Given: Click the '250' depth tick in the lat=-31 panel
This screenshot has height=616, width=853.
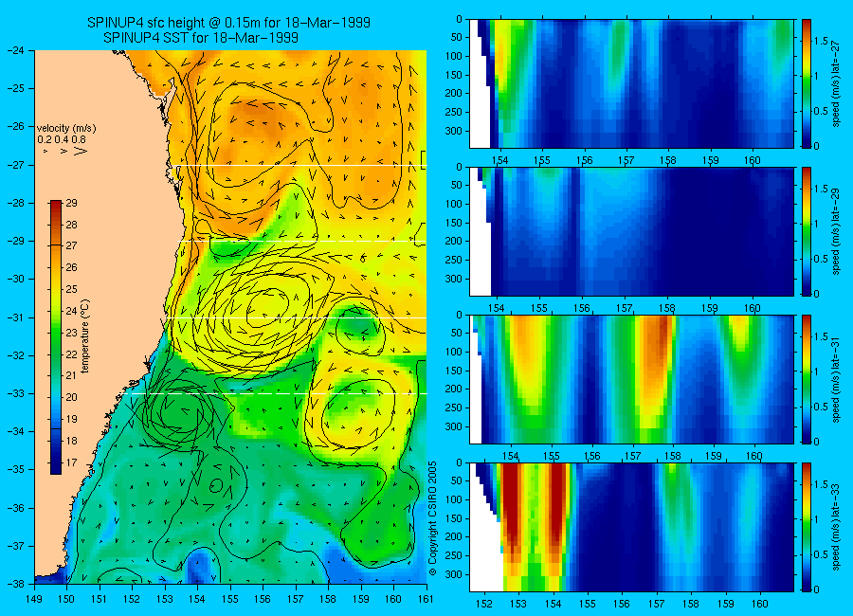Looking at the screenshot, I should pos(453,408).
